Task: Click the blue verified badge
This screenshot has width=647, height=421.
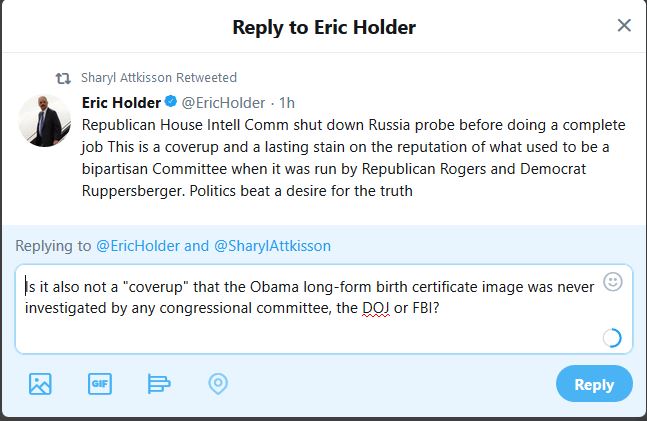Action: pyautogui.click(x=170, y=102)
